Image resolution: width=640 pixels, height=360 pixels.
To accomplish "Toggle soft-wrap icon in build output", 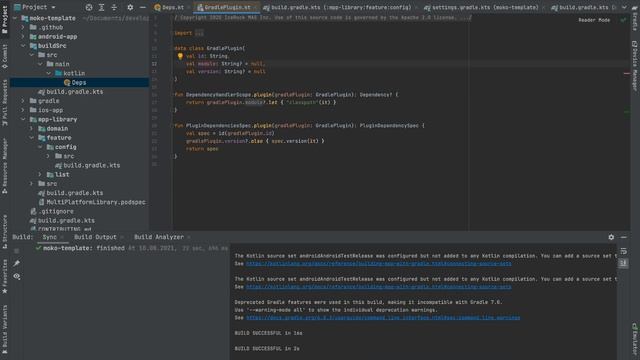I will pyautogui.click(x=624, y=251).
